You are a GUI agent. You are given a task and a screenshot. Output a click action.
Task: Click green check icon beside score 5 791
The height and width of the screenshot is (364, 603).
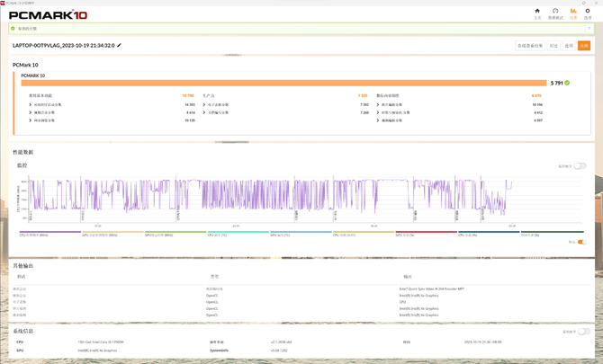(567, 83)
